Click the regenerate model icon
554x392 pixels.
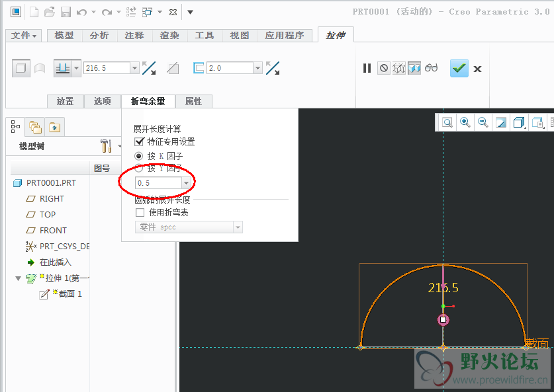(x=131, y=13)
